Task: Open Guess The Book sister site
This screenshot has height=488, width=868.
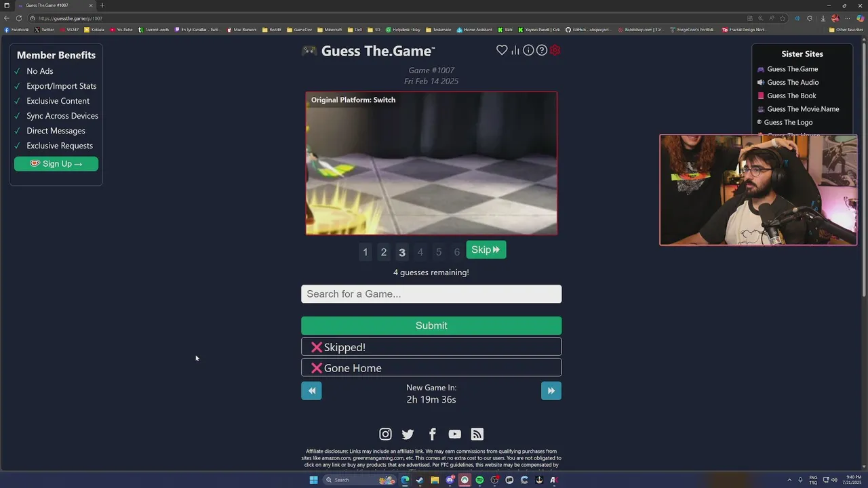Action: (x=791, y=96)
